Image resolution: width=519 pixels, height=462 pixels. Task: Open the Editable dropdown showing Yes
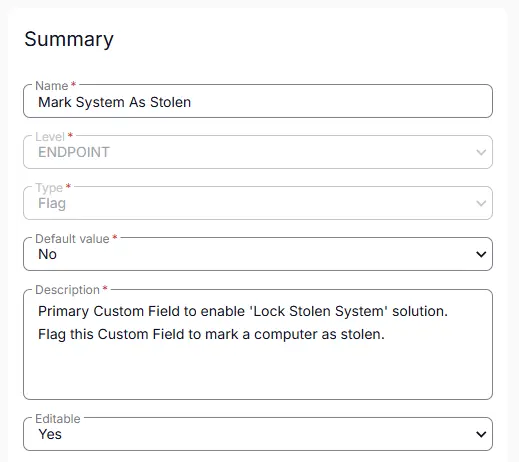pyautogui.click(x=258, y=434)
